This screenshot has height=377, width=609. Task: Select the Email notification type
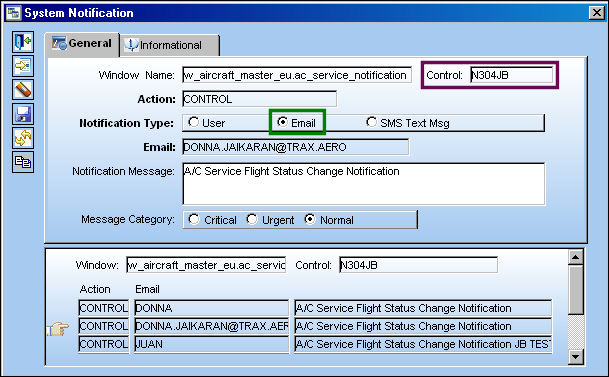297,123
